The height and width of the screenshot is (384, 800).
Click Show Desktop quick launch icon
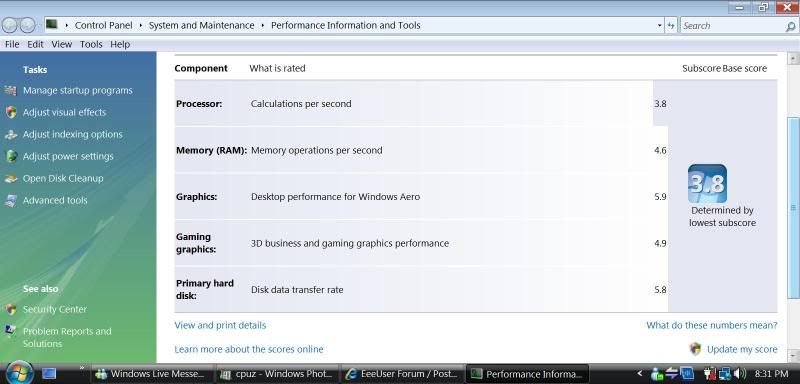coord(49,374)
